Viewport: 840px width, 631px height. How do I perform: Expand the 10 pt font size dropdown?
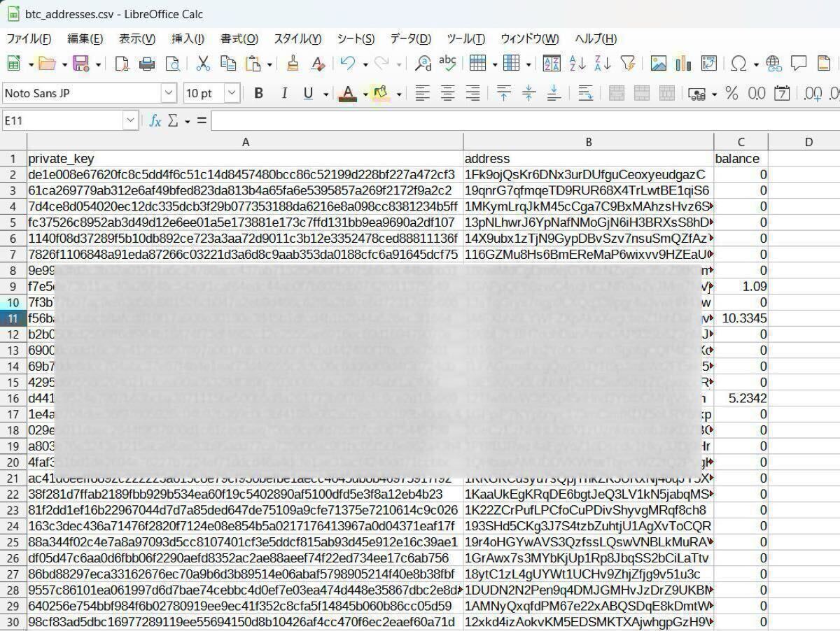(x=232, y=93)
